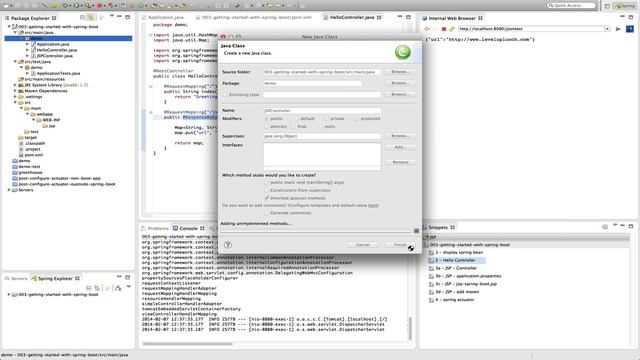This screenshot has width=640, height=360.
Task: Switch to the Console tab
Action: [188, 228]
